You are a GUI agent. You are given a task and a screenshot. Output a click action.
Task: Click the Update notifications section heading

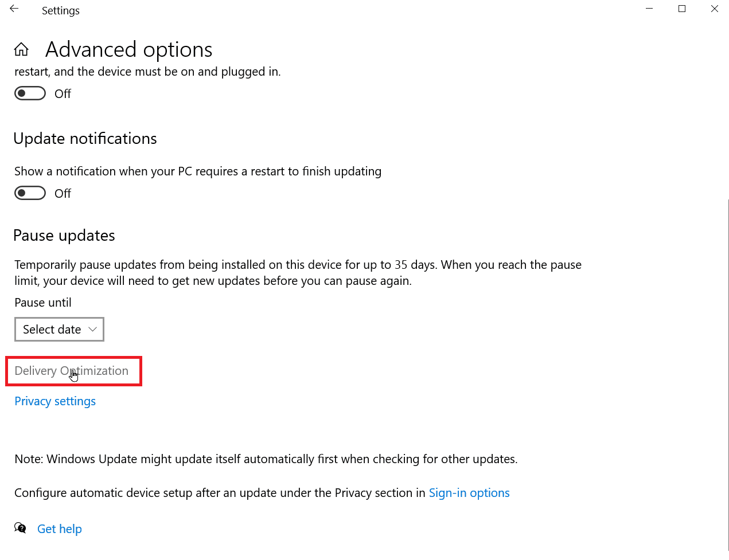point(85,139)
